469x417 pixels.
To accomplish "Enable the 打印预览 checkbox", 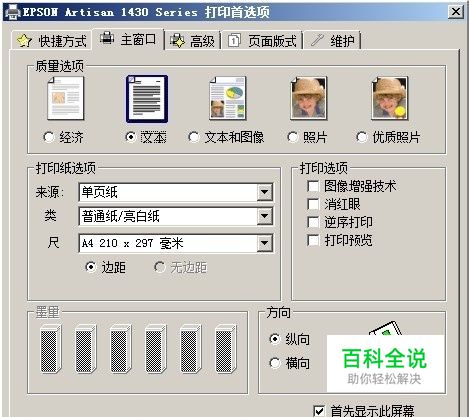I will point(313,240).
